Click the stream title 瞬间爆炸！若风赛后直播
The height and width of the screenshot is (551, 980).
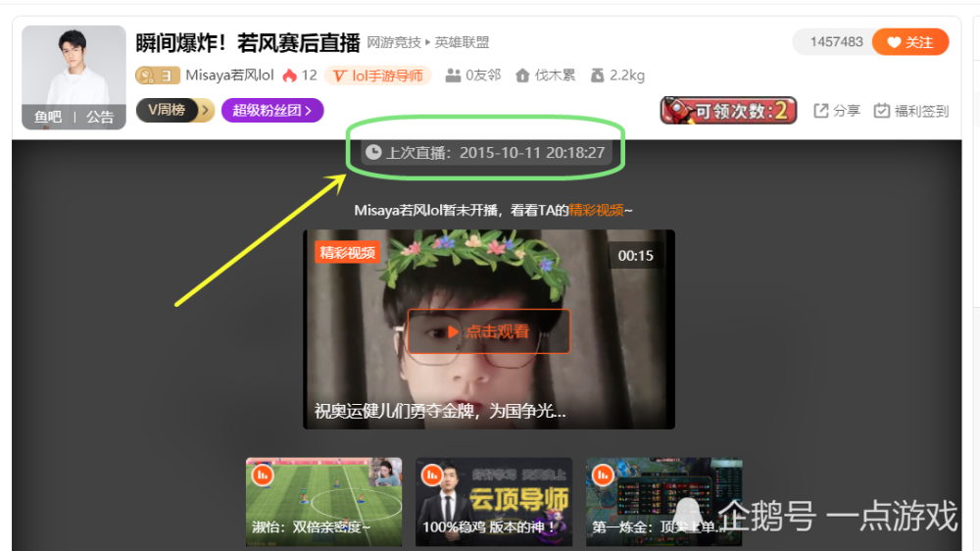click(248, 42)
